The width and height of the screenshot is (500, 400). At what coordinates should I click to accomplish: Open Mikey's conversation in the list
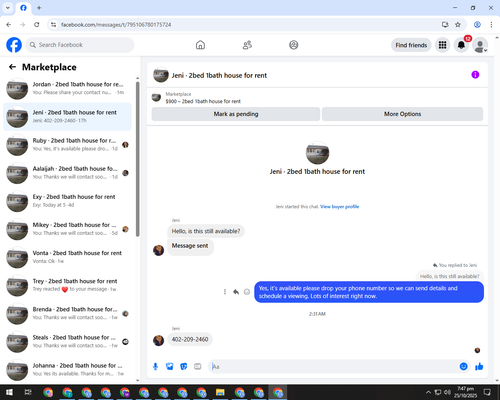point(68,229)
